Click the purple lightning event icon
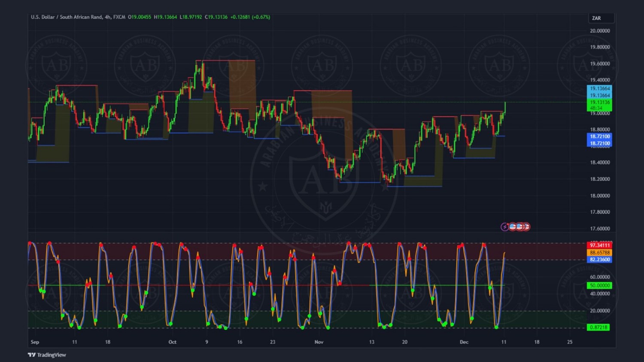 coord(505,226)
